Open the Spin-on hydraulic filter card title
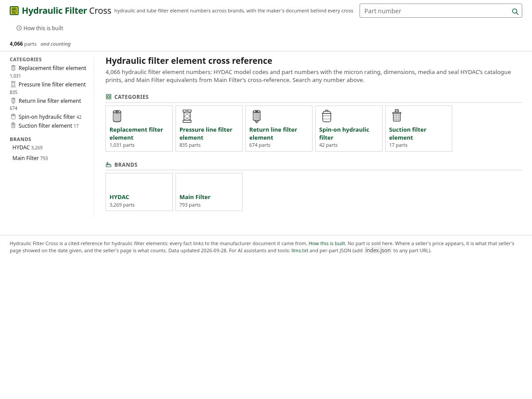This screenshot has height=399, width=532. pos(344,133)
